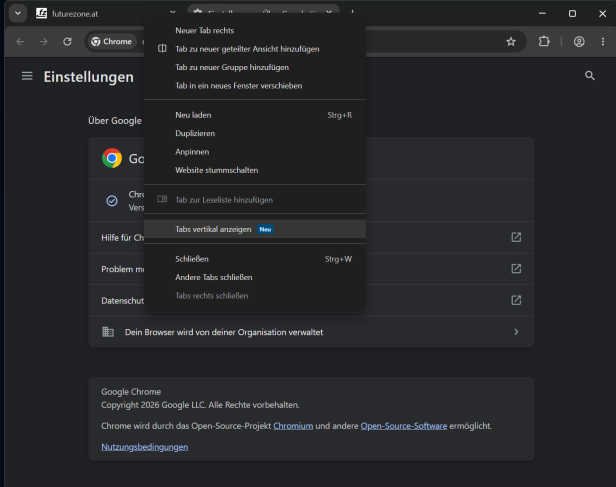Image resolution: width=616 pixels, height=487 pixels.
Task: Click the organisation building icon
Action: (108, 332)
